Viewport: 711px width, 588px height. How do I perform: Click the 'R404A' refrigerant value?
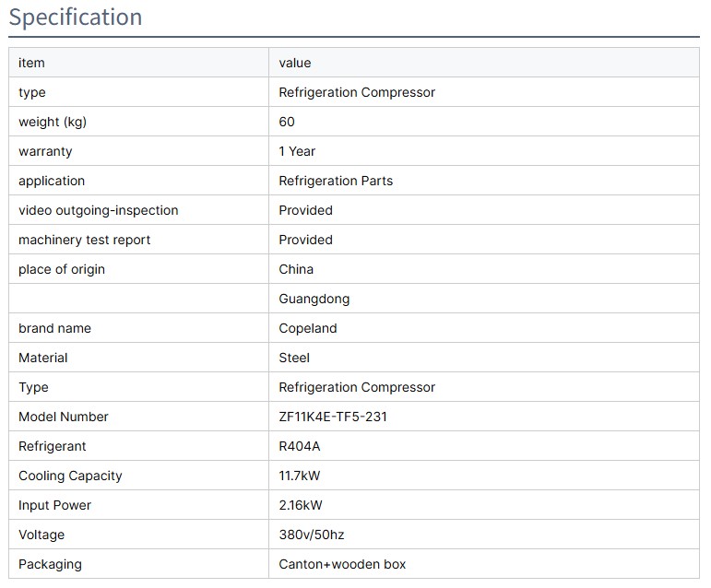[300, 446]
